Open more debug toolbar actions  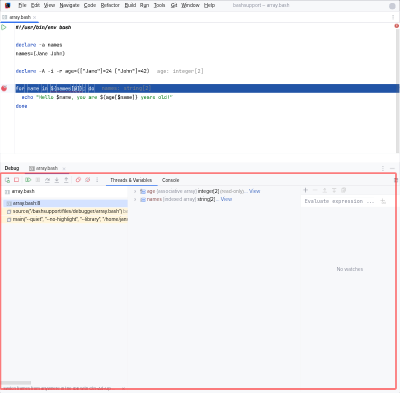(x=97, y=180)
